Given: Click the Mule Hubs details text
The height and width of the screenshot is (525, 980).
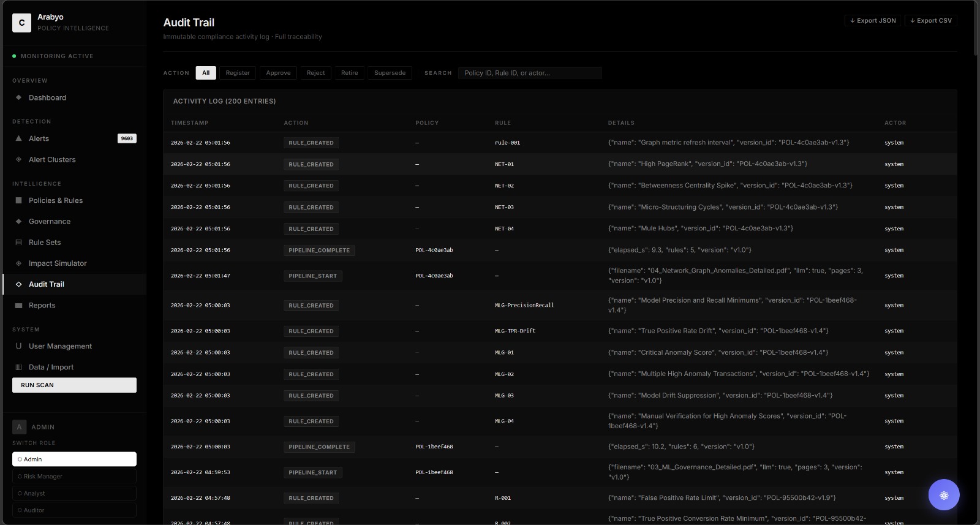Looking at the screenshot, I should (x=701, y=229).
